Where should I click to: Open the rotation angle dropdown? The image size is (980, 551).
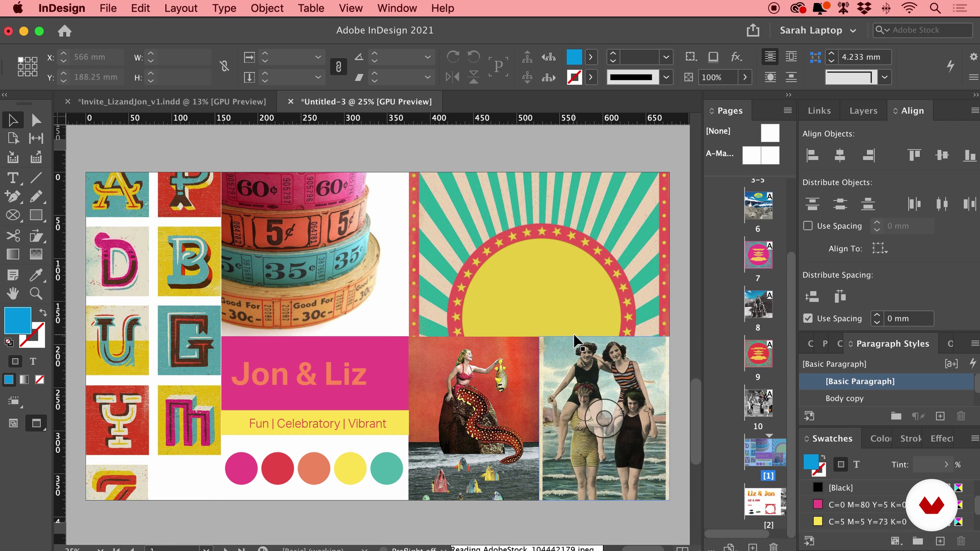click(427, 57)
